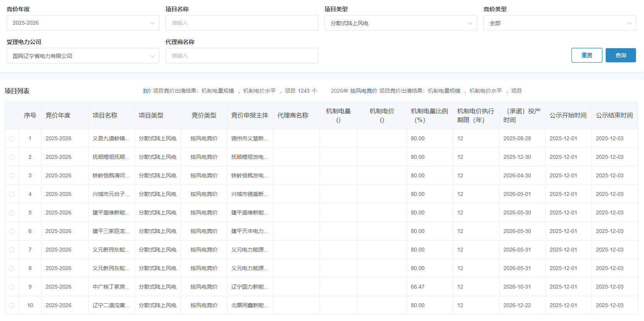Screen dimensions: 644x321
Task: Click bidder 兴城市锦盛新… in row 4
Action: (x=250, y=194)
